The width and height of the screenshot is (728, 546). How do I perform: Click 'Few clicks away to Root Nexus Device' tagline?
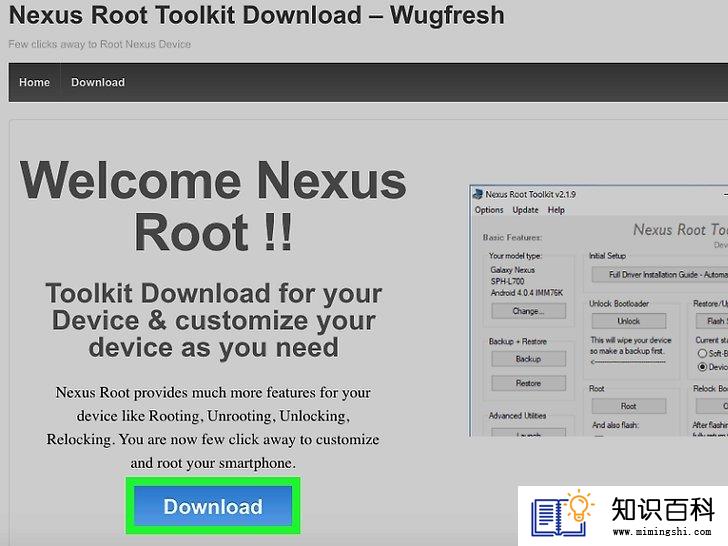pyautogui.click(x=100, y=44)
